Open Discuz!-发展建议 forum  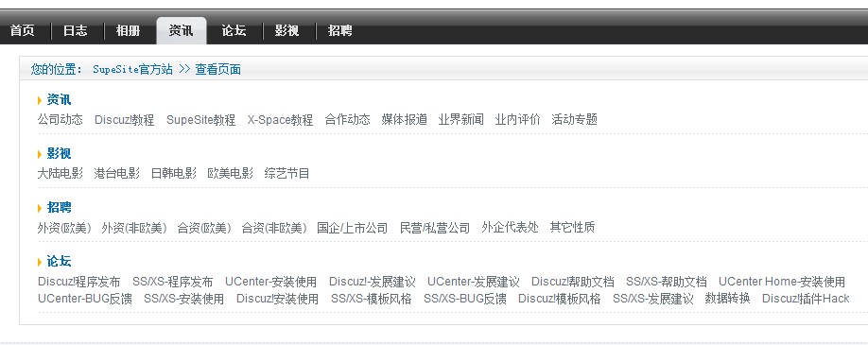372,282
